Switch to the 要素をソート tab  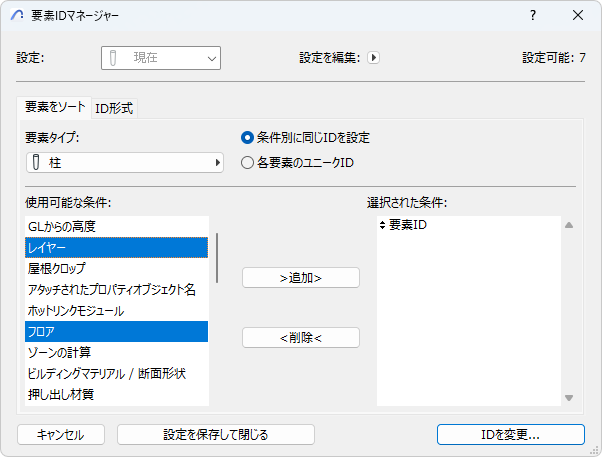point(55,107)
